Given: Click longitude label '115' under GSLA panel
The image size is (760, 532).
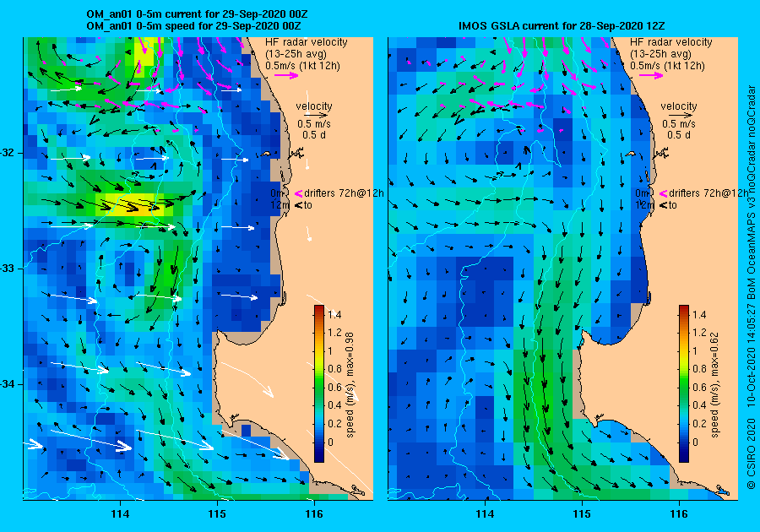Looking at the screenshot, I should [582, 514].
